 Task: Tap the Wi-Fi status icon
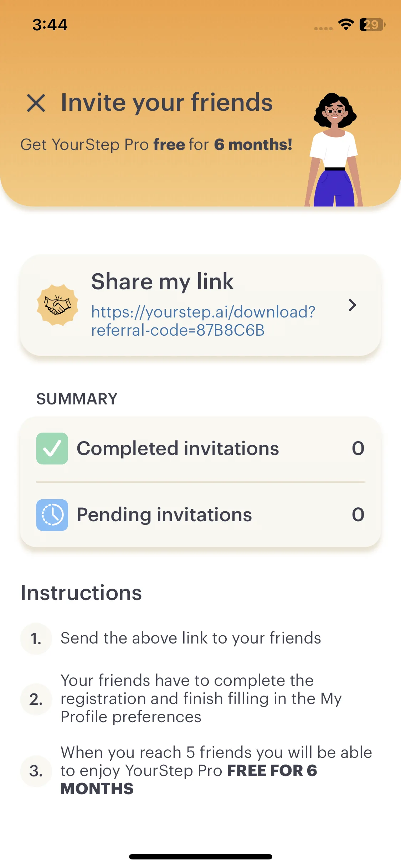click(x=346, y=25)
